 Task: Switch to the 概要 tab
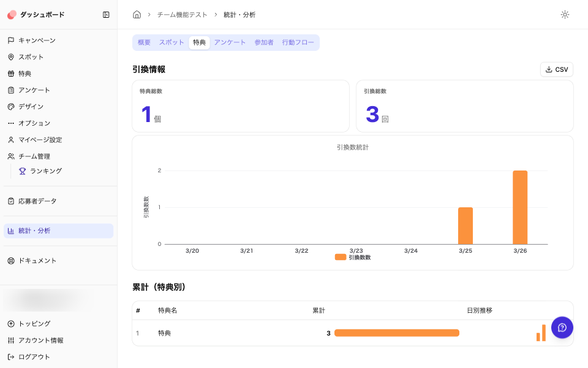click(144, 43)
